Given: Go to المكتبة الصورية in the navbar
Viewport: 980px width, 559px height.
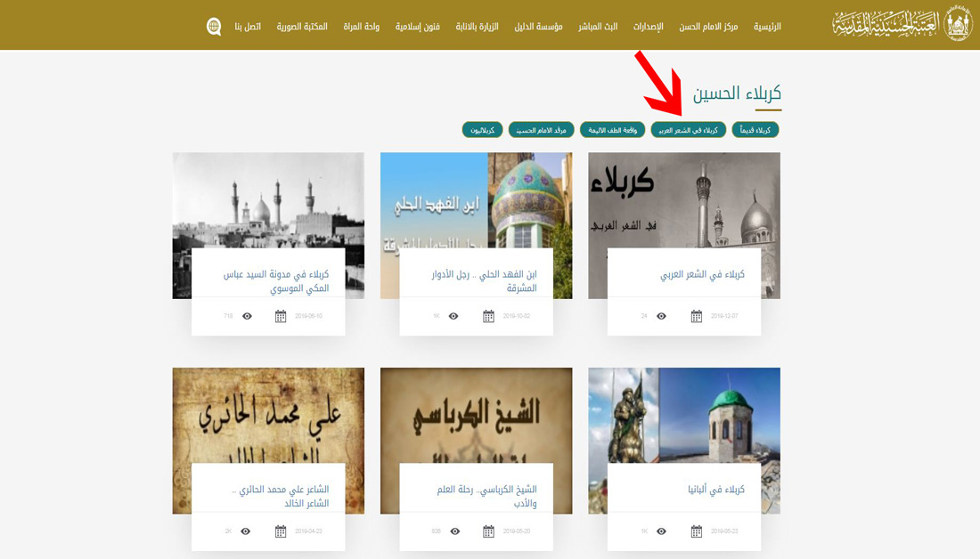Looking at the screenshot, I should coord(302,27).
